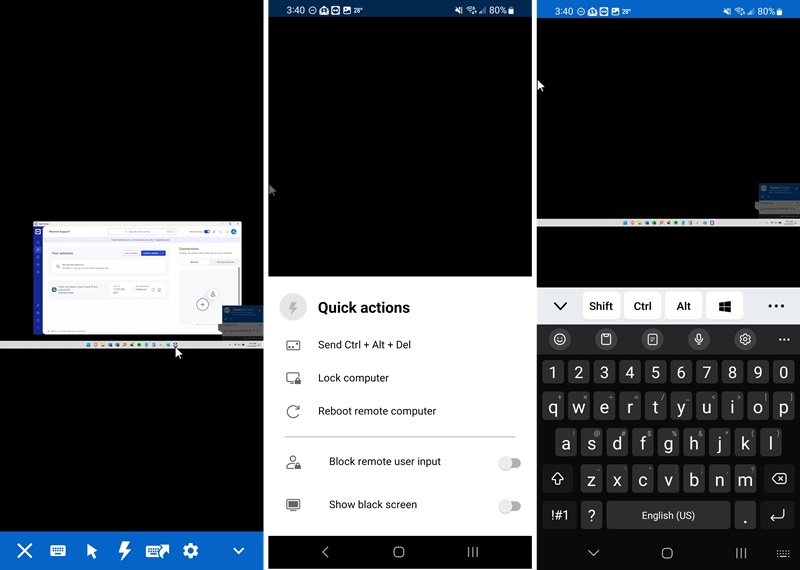Tap the number 5 key
Screen dimensions: 800x570
click(656, 373)
